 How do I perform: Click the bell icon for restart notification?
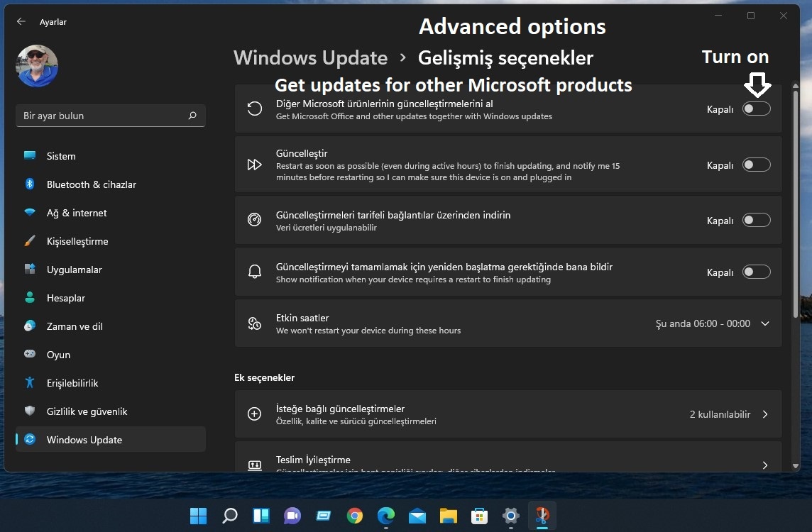click(x=254, y=272)
